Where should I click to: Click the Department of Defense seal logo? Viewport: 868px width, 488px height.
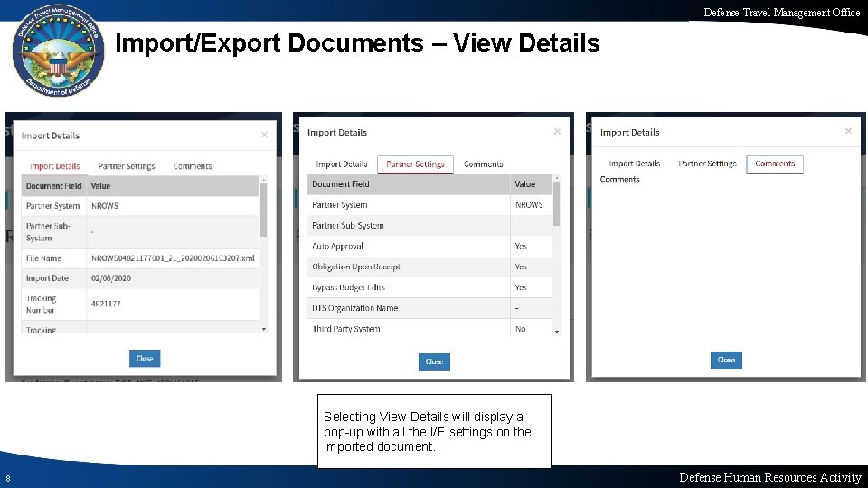coord(58,50)
